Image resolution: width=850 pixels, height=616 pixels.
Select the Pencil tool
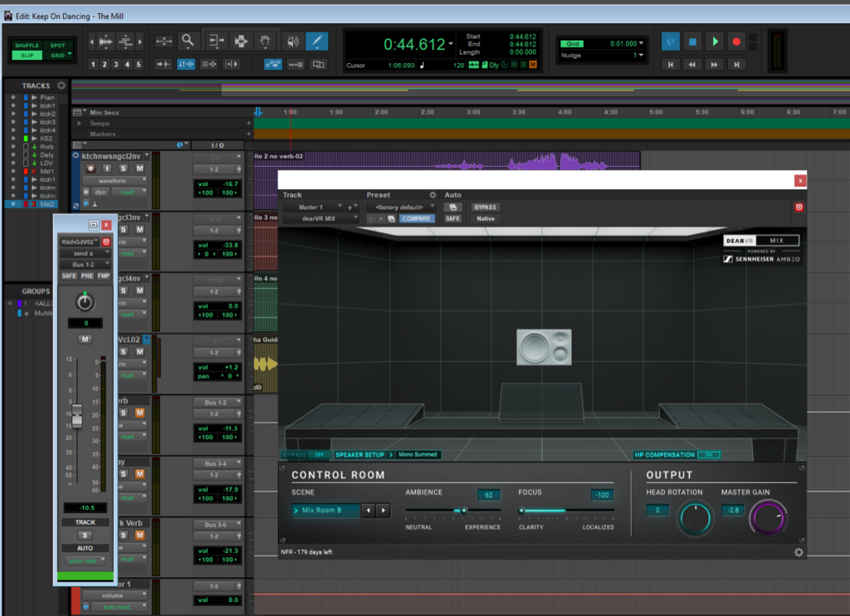coord(316,41)
